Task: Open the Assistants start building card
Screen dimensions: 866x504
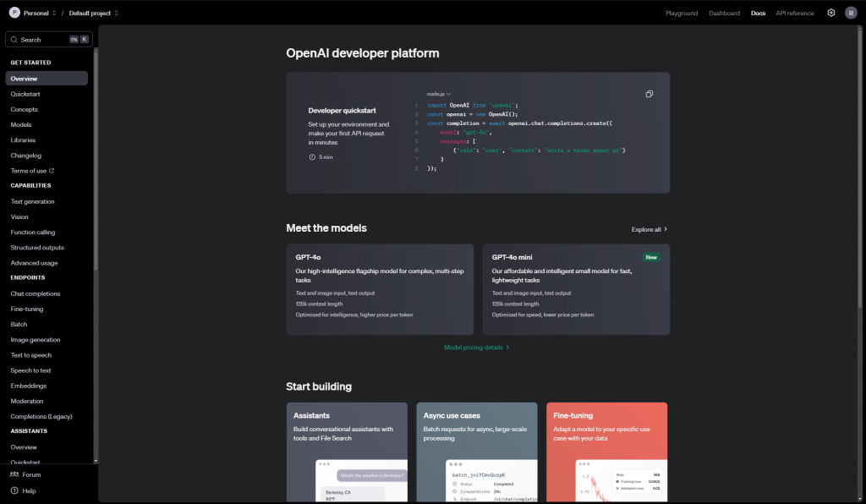Action: pos(347,452)
